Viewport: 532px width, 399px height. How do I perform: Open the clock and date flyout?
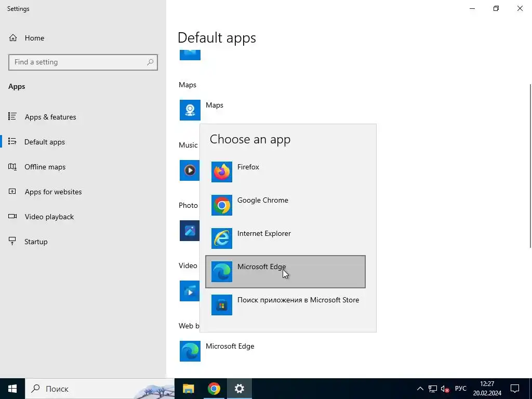[487, 389]
